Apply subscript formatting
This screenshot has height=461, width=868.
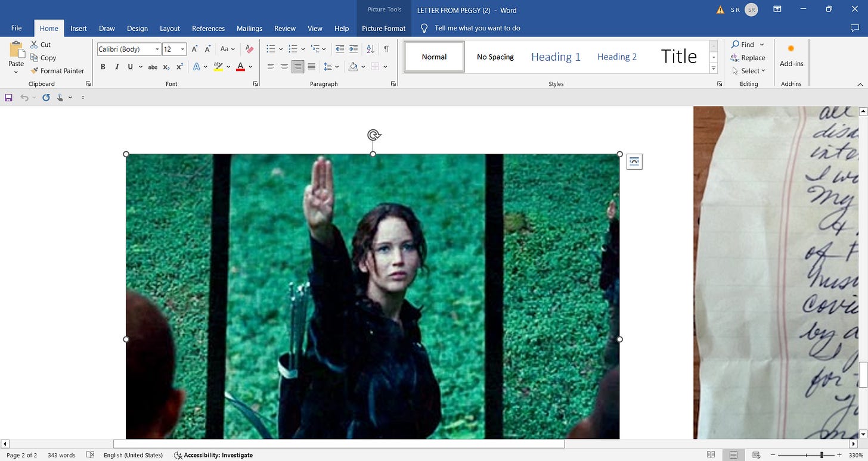pyautogui.click(x=166, y=67)
